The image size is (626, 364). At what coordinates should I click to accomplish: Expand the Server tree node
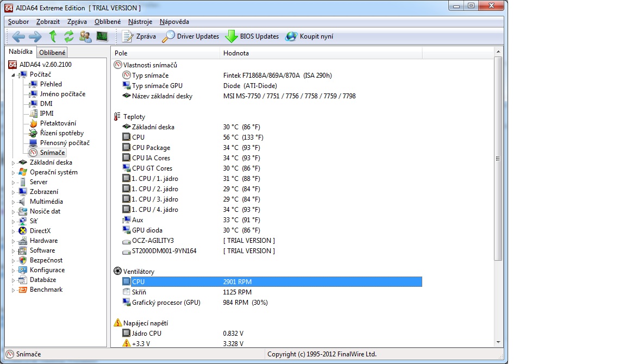(13, 183)
